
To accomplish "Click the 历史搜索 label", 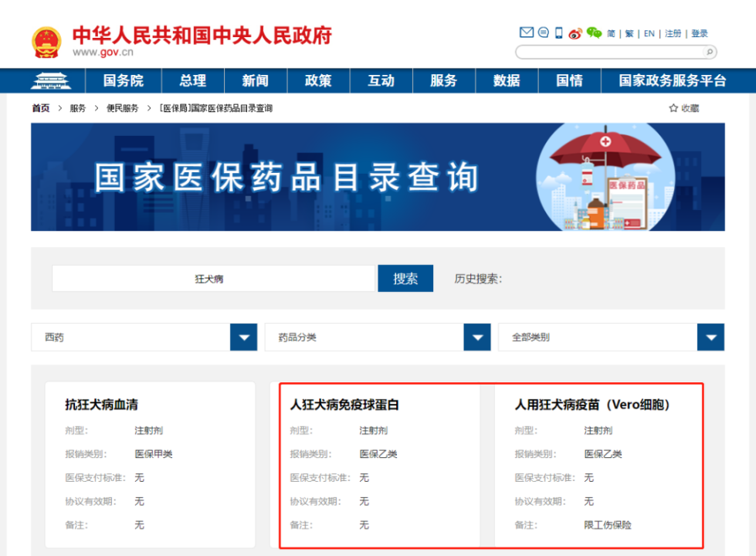I will click(x=478, y=279).
